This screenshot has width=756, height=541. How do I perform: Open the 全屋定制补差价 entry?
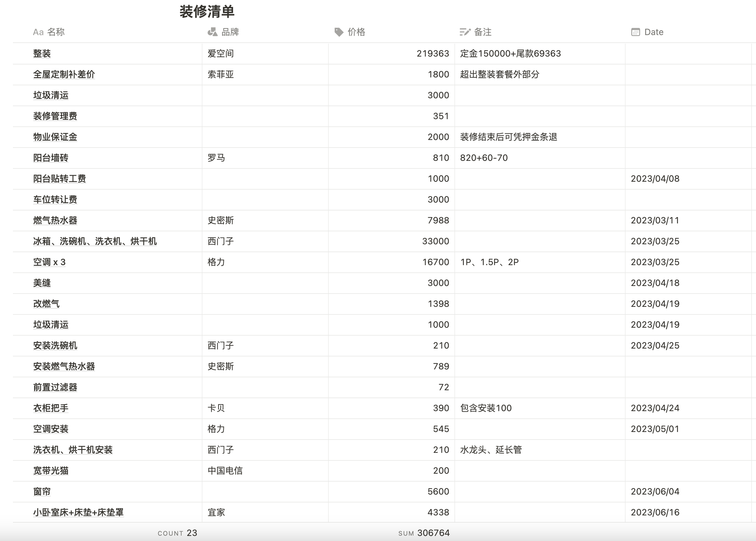click(64, 74)
